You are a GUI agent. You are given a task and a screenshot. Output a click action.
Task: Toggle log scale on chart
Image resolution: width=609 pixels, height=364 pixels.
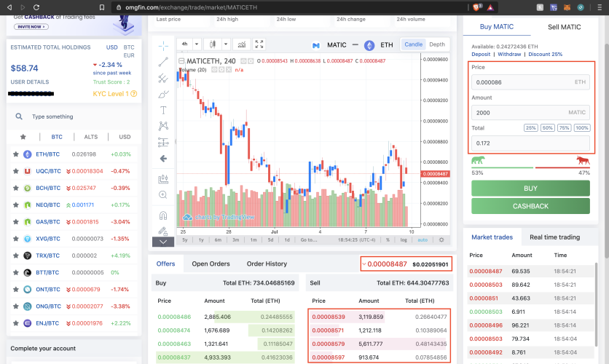pyautogui.click(x=404, y=240)
